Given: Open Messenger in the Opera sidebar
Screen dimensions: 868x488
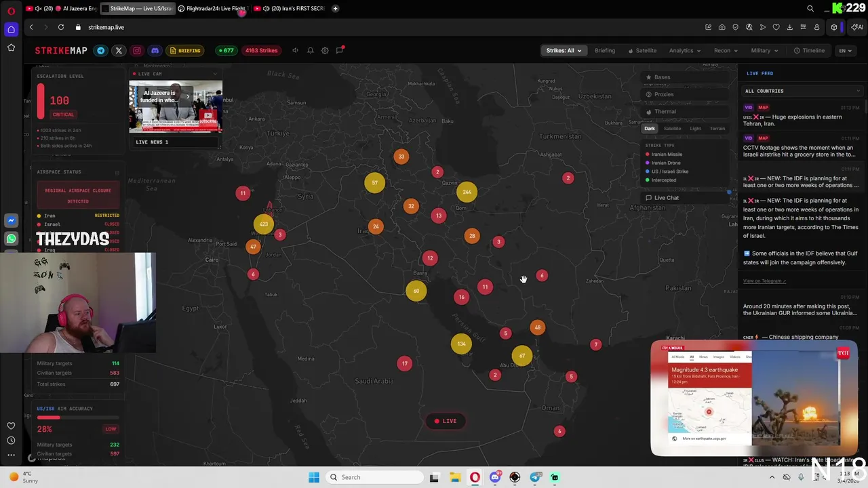Looking at the screenshot, I should point(11,220).
